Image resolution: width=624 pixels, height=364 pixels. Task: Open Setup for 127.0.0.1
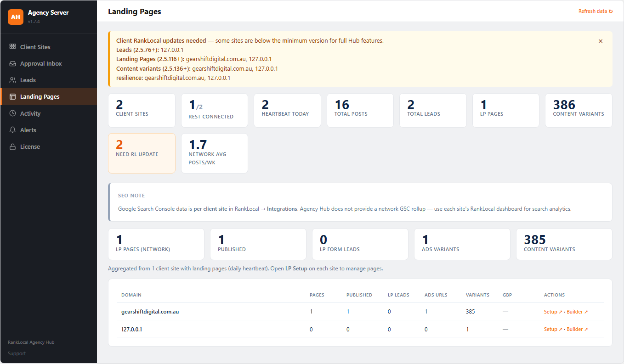click(553, 329)
